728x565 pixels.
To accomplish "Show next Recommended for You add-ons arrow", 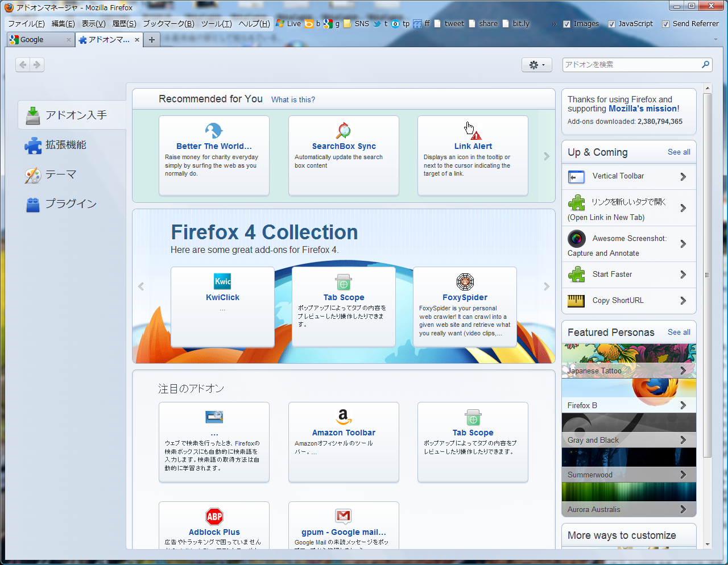I will [x=546, y=156].
